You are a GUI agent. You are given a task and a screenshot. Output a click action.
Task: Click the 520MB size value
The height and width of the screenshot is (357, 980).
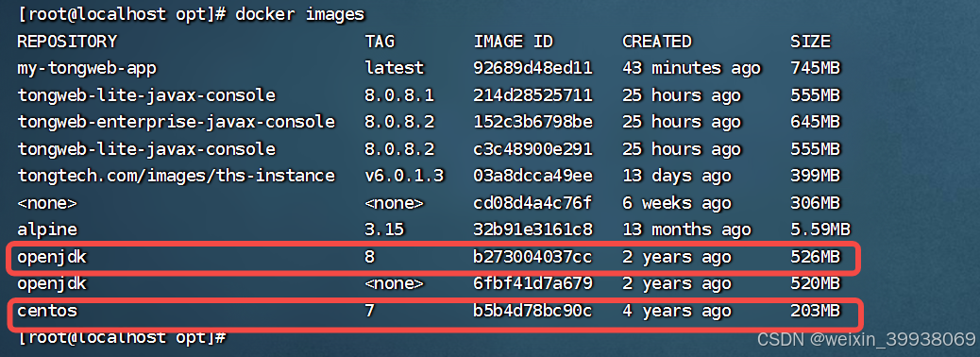point(815,284)
